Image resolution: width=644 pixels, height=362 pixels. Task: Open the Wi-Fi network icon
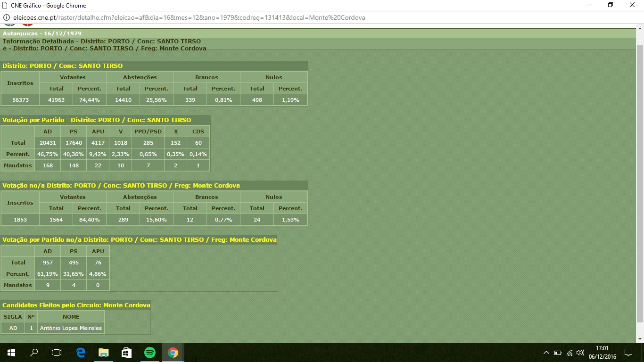point(570,353)
